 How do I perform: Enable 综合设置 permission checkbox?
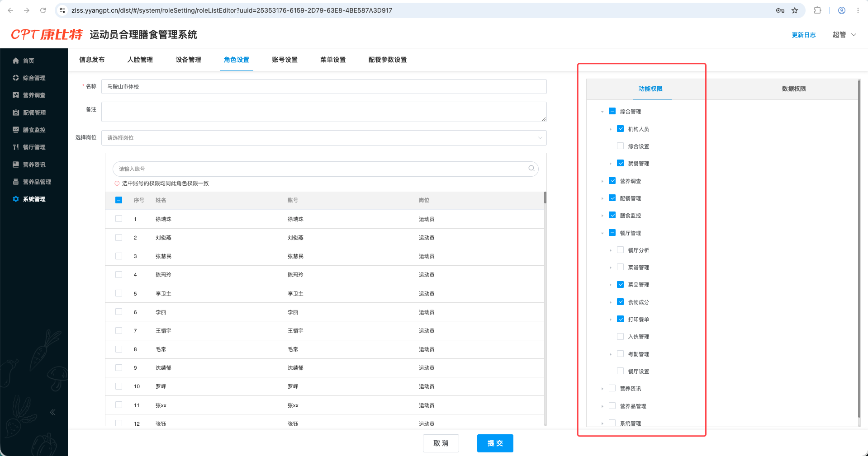click(621, 146)
